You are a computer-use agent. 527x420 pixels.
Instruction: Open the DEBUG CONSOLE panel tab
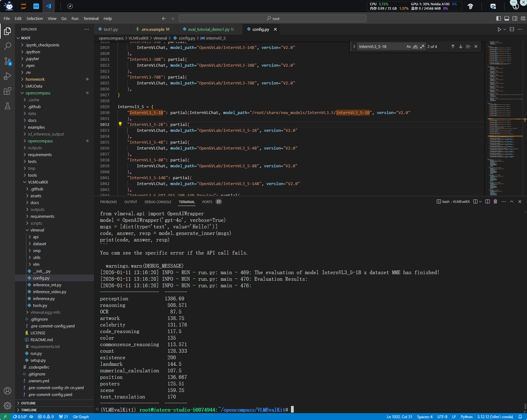(158, 202)
